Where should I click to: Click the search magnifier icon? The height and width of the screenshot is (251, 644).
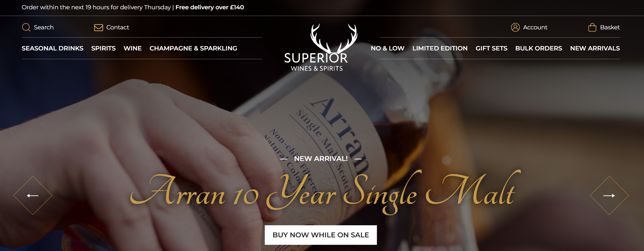coord(26,27)
